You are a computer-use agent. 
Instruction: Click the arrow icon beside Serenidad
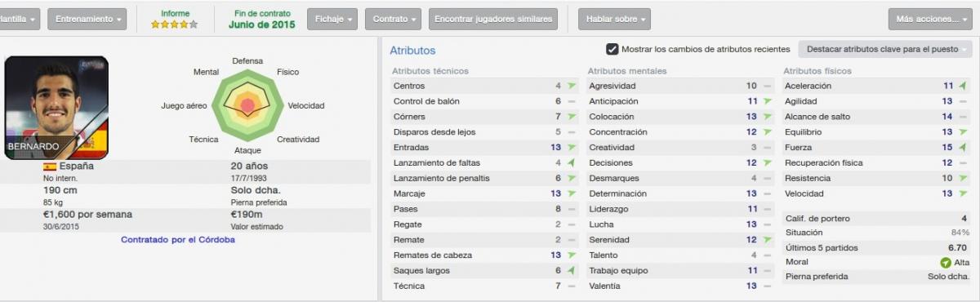pos(768,240)
